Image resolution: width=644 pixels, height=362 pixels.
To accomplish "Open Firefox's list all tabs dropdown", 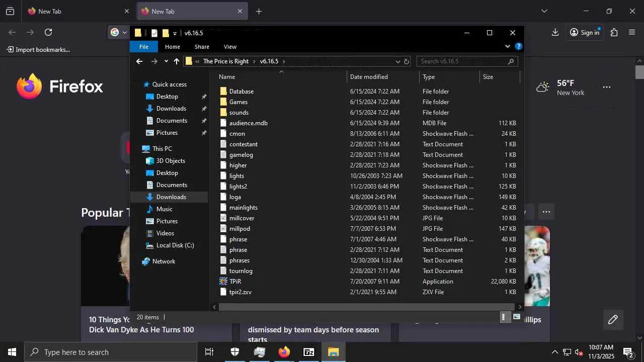I will pos(544,11).
